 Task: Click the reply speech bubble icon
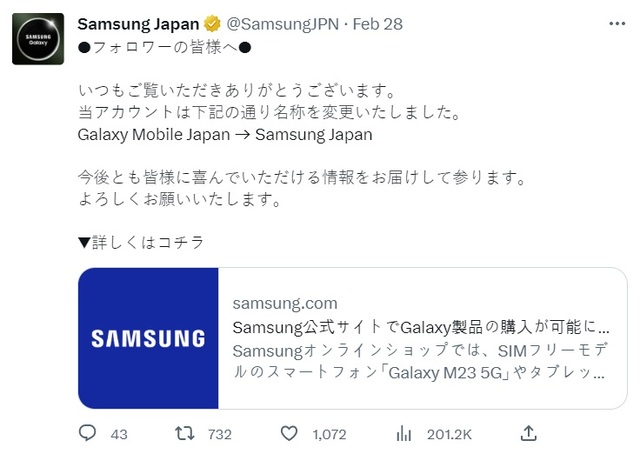(87, 433)
